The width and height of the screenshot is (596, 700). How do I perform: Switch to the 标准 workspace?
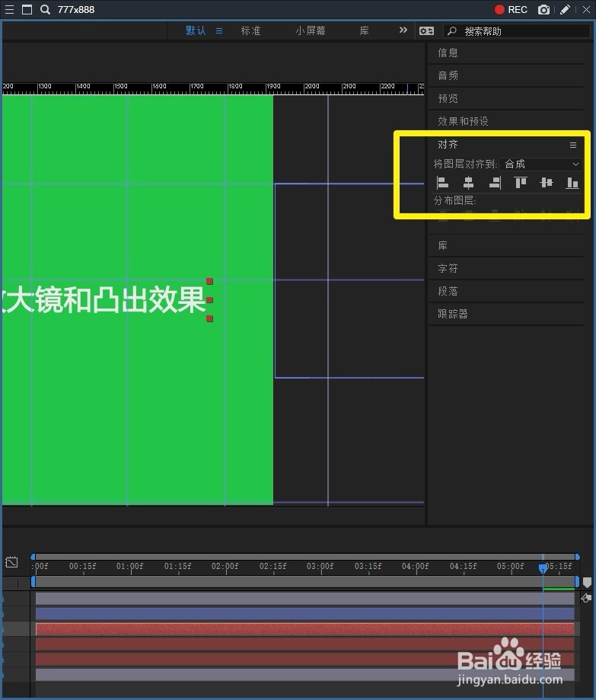pyautogui.click(x=250, y=30)
